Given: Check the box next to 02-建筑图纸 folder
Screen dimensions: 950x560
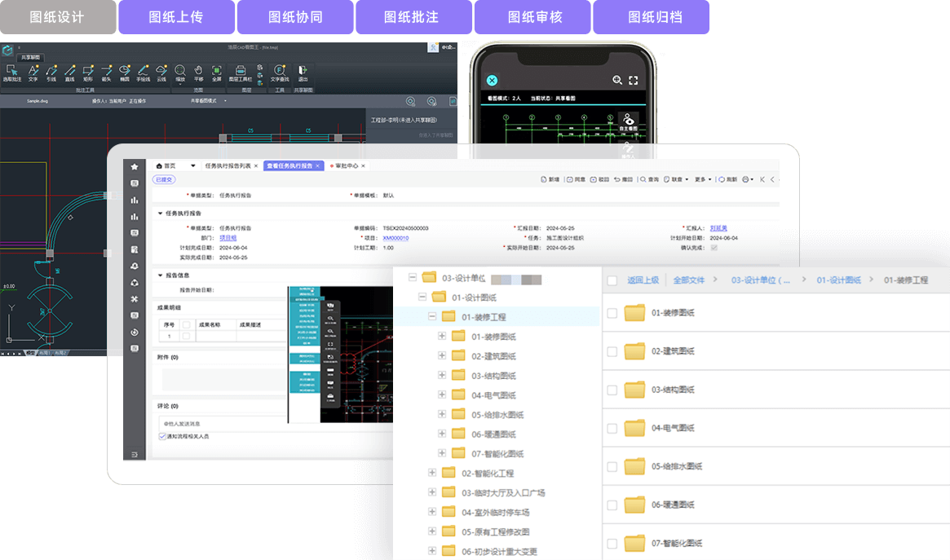Looking at the screenshot, I should click(612, 351).
